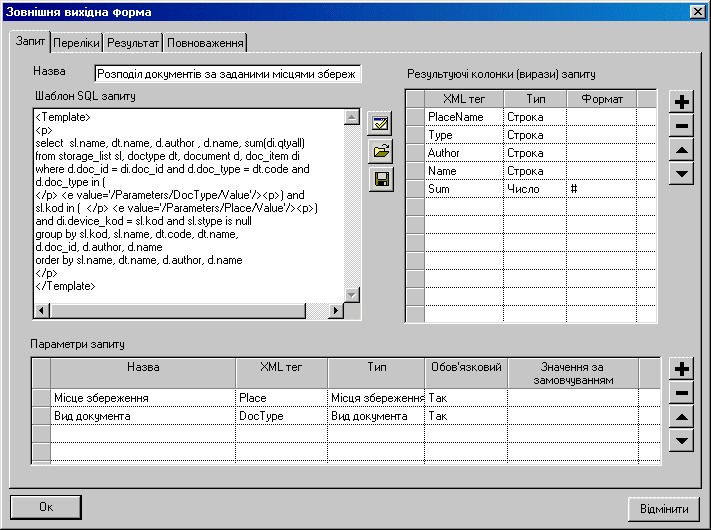Click the Place XML tag cell
Viewport: 711px width, 530px height.
click(282, 398)
